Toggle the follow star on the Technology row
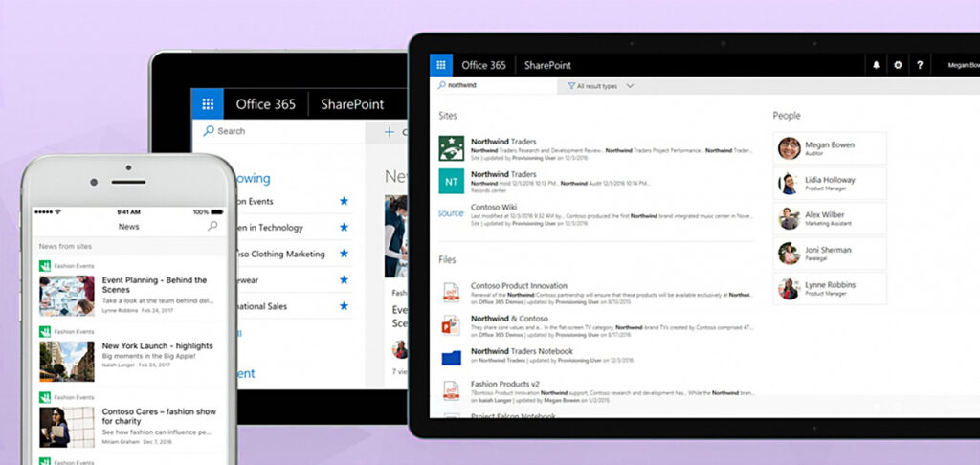Viewport: 980px width, 465px height. [x=344, y=228]
